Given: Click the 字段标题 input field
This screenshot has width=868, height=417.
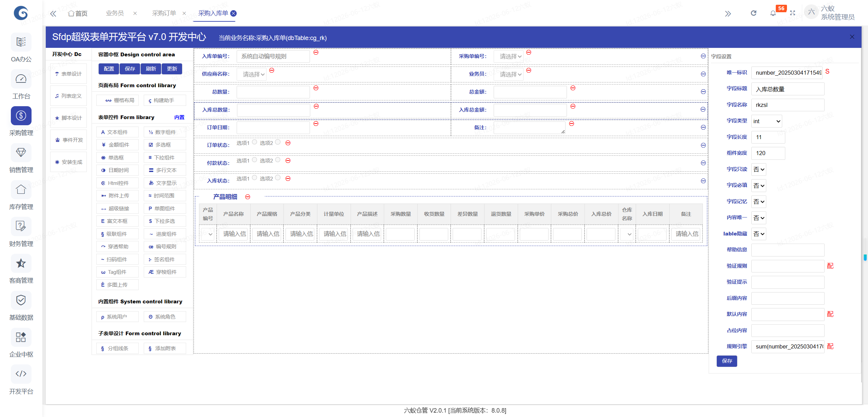Looking at the screenshot, I should tap(788, 89).
